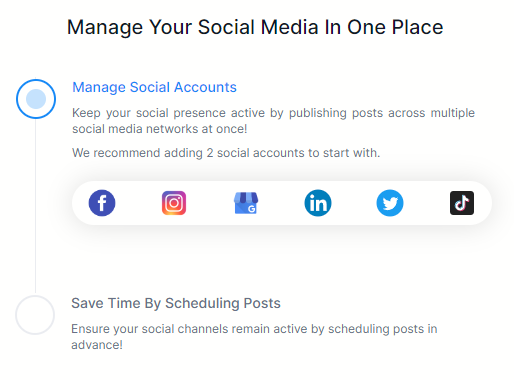Select the empty Scheduling Posts step circle
Screen dimensions: 514x380
(x=35, y=315)
